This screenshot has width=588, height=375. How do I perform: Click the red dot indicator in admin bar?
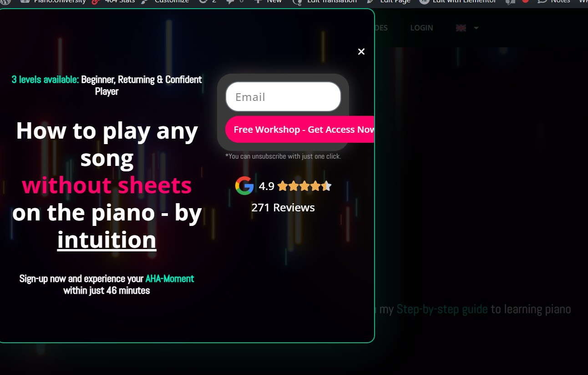point(525,1)
